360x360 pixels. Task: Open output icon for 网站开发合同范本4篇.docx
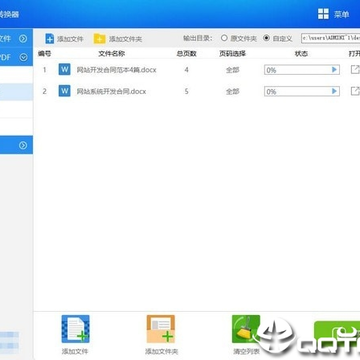pyautogui.click(x=355, y=70)
